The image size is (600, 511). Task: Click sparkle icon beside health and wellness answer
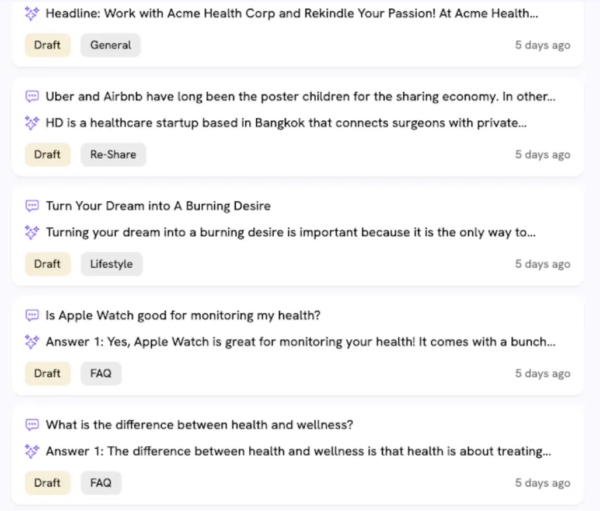pos(32,451)
